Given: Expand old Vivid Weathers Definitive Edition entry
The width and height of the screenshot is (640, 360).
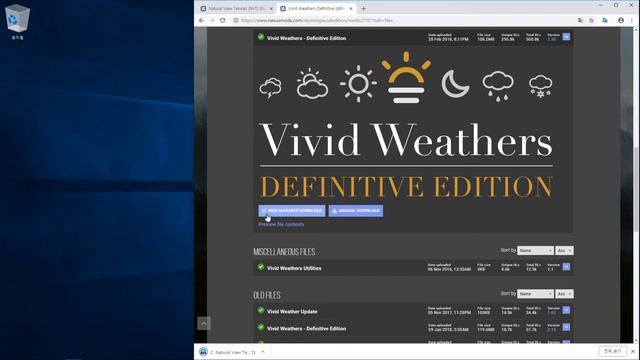Looking at the screenshot, I should 566,327.
